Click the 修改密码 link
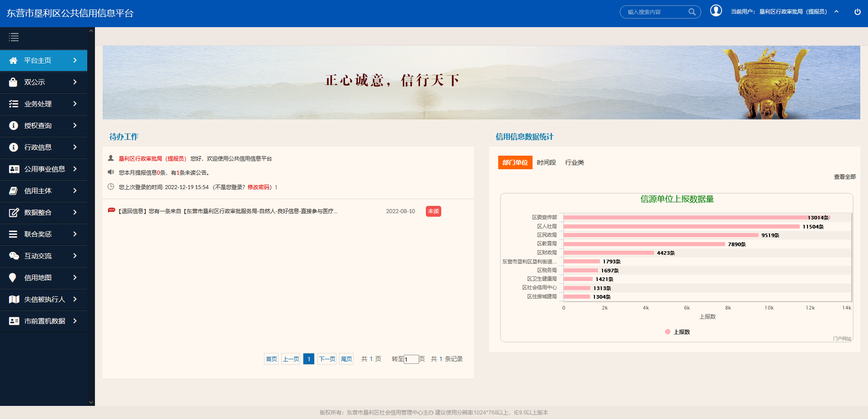868x419 pixels. tap(259, 187)
